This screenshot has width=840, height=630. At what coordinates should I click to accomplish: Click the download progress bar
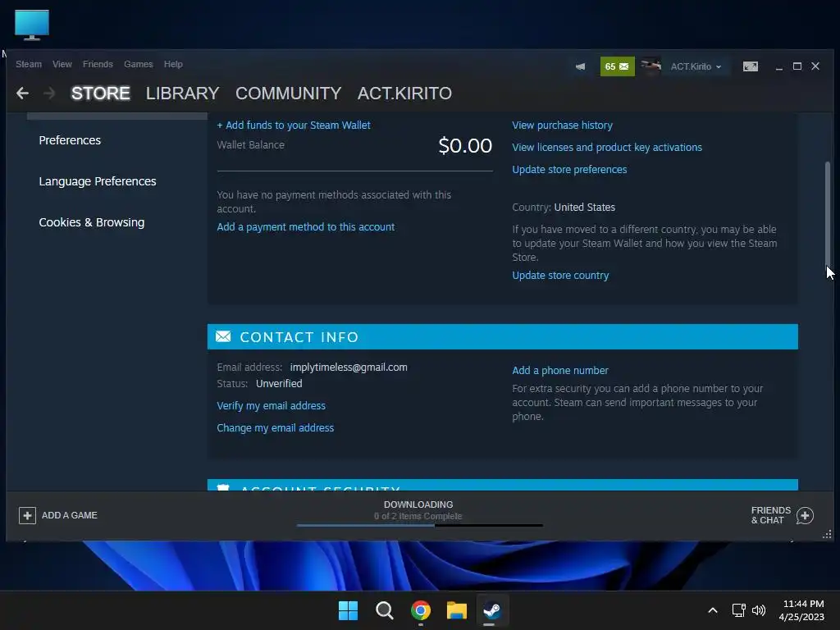[x=419, y=526]
